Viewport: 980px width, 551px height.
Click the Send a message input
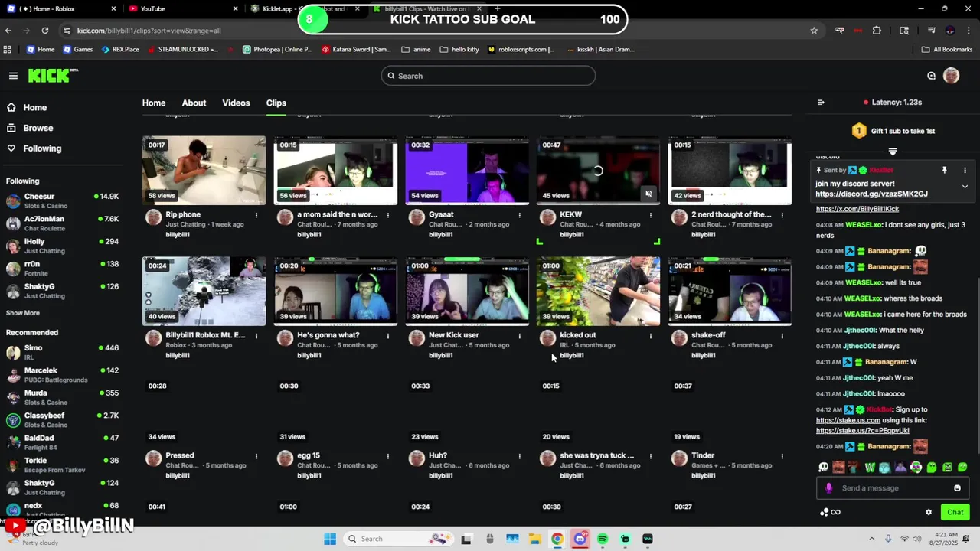[x=893, y=488]
